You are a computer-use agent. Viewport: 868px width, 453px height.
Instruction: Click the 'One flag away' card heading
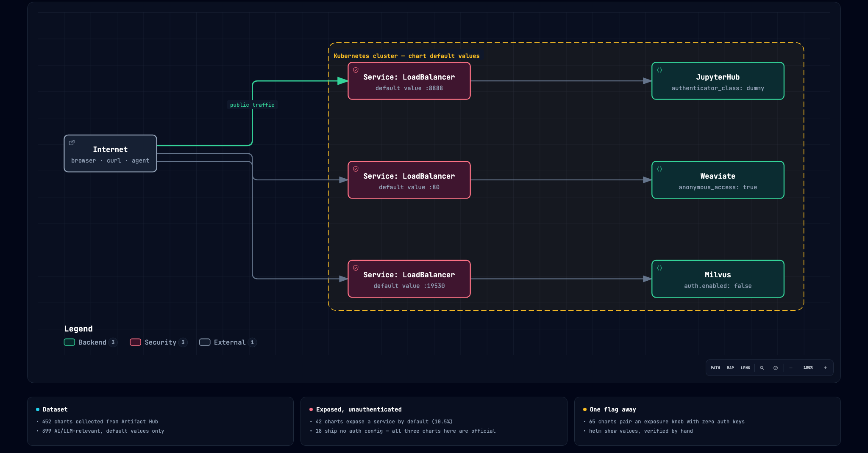[x=613, y=409]
